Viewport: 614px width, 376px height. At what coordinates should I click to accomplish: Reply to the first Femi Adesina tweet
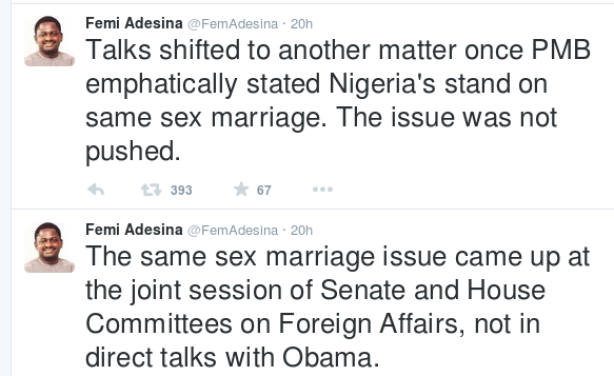(96, 190)
